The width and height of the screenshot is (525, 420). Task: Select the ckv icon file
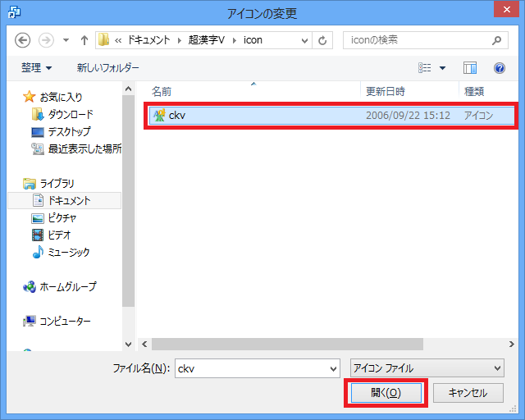177,116
